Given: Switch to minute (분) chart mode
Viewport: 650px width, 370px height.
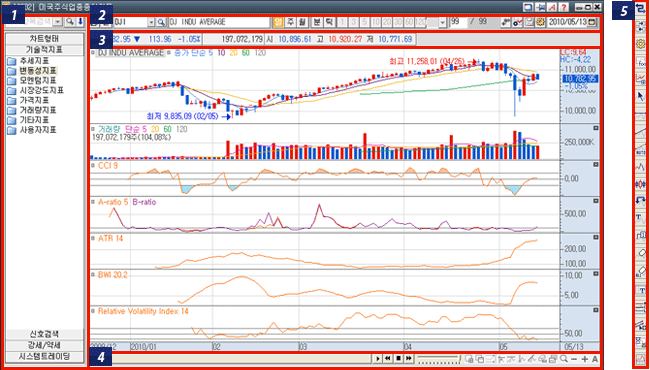Looking at the screenshot, I should click(316, 22).
